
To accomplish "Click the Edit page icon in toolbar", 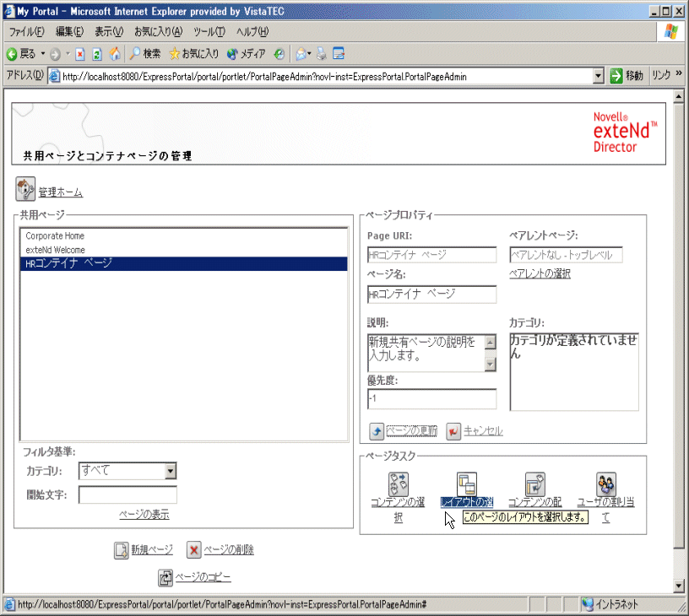I will (339, 53).
